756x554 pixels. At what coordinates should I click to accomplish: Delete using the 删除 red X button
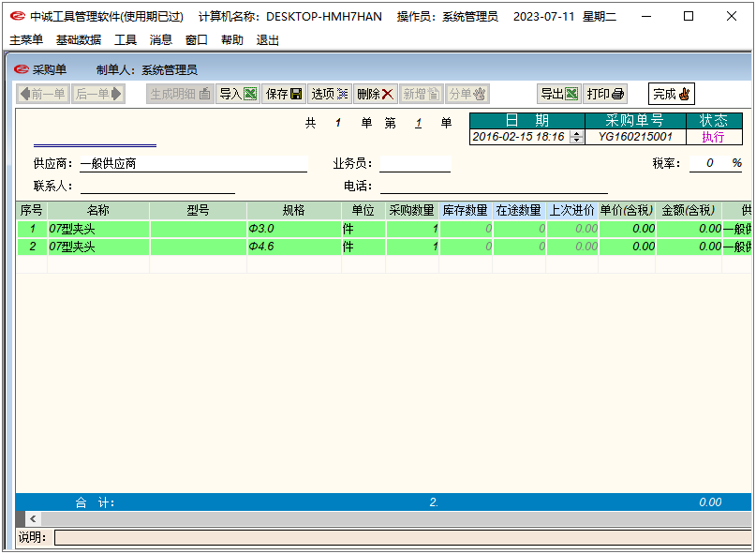pos(376,94)
